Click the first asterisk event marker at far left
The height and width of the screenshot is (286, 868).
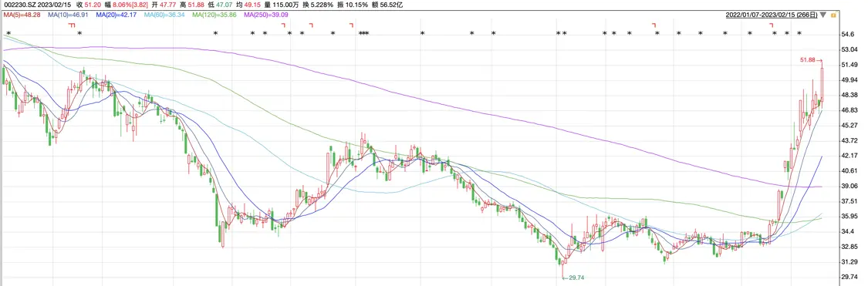click(8, 34)
